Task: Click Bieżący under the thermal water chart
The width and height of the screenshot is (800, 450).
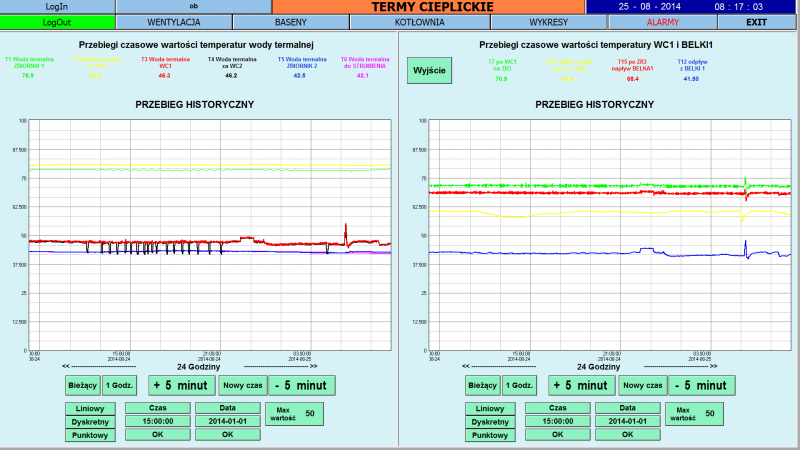Action: [x=83, y=385]
